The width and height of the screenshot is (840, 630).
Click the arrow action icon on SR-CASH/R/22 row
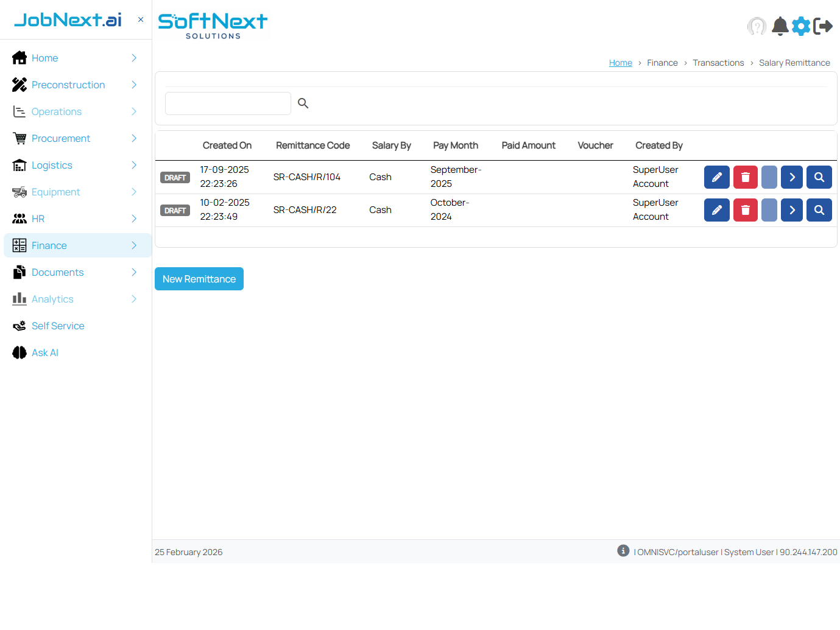point(791,210)
